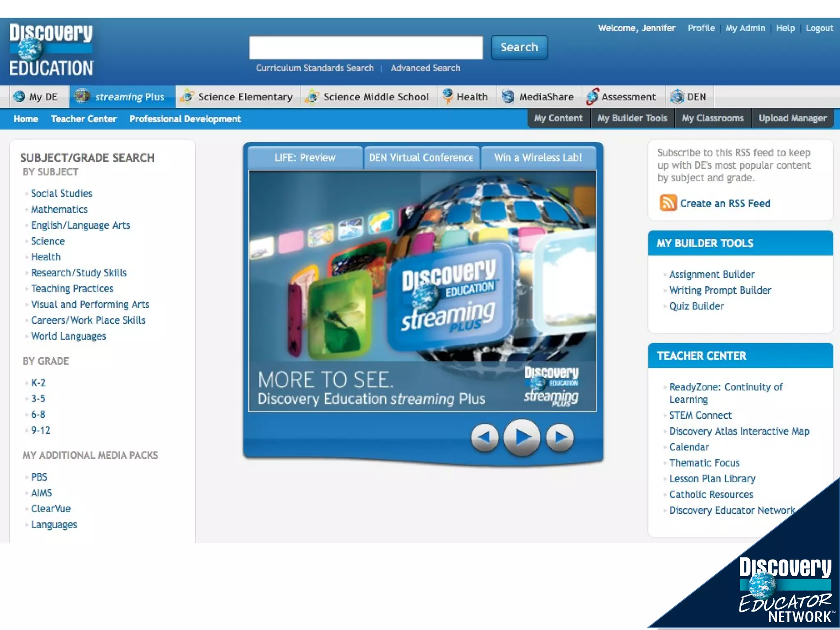Open the Upload Manager menu item
This screenshot has width=840, height=630.
792,119
